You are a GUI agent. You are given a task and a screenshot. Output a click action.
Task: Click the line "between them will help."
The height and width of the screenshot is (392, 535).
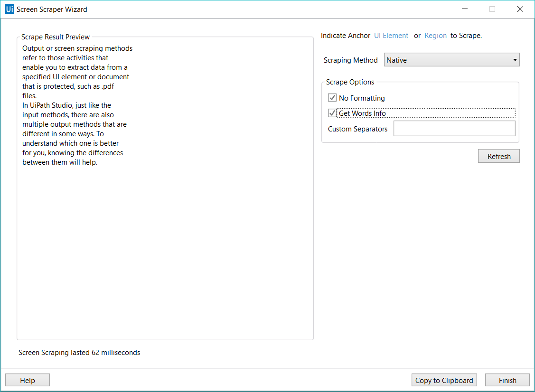click(x=60, y=162)
